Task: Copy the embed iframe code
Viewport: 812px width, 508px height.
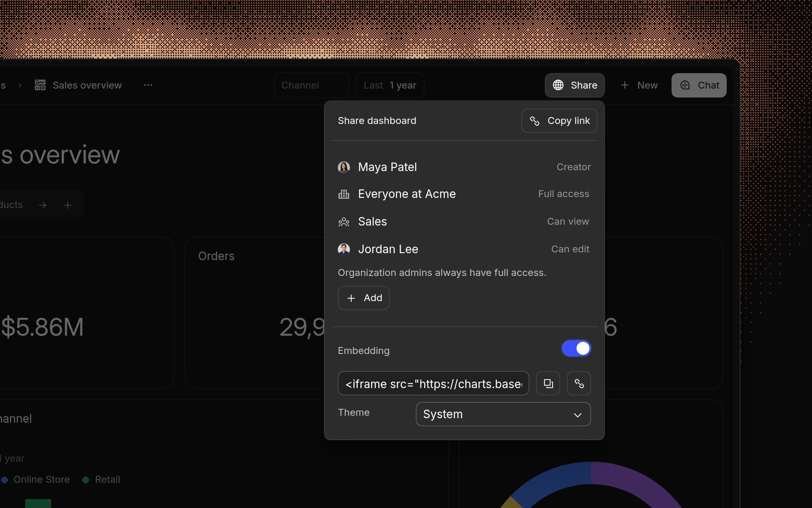Action: pos(548,383)
